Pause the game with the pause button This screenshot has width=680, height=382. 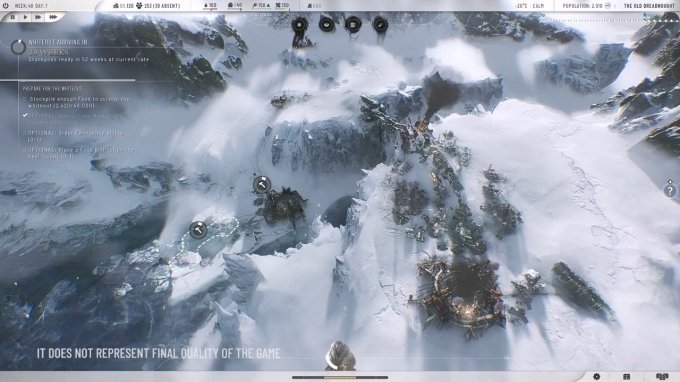coord(13,17)
